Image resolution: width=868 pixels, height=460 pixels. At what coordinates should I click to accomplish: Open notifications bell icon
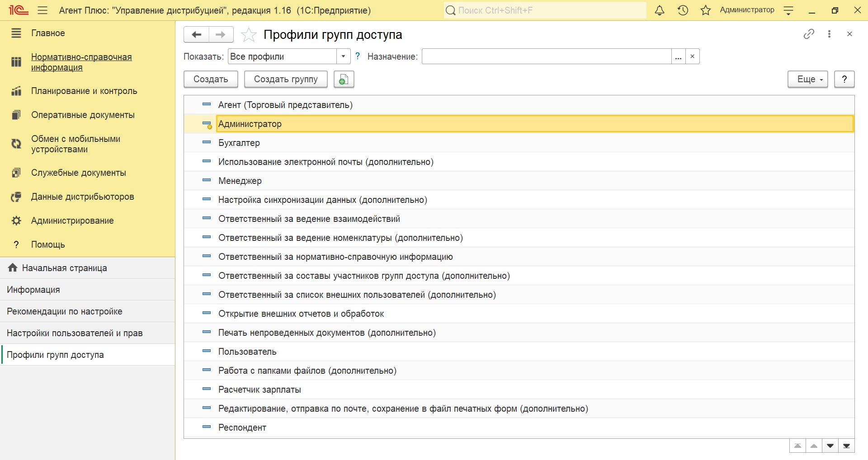pyautogui.click(x=660, y=10)
